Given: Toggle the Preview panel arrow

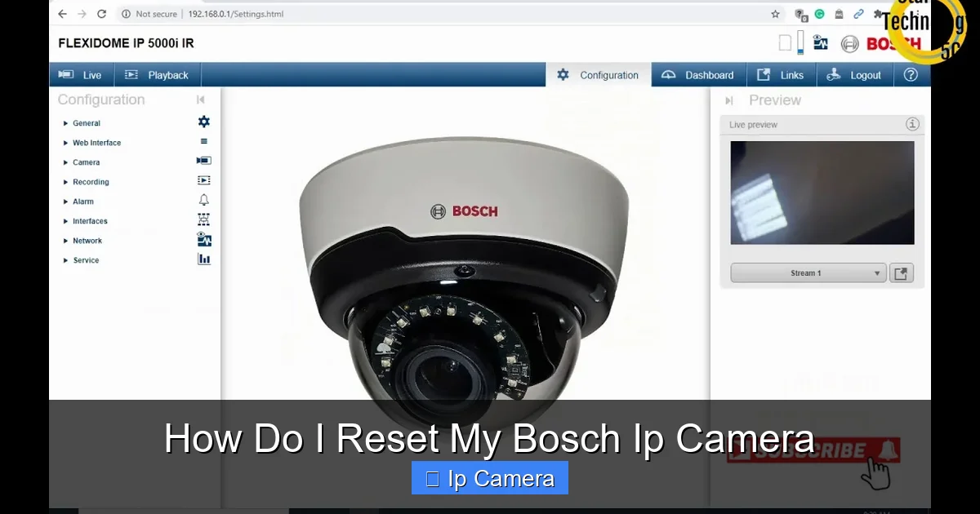Looking at the screenshot, I should pos(730,100).
